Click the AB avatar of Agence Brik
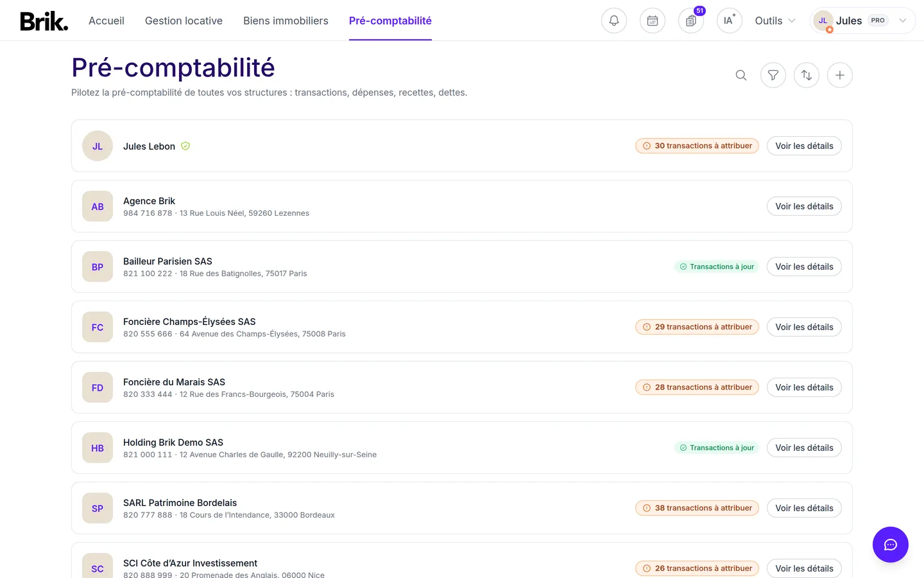Image resolution: width=924 pixels, height=578 pixels. [x=98, y=206]
